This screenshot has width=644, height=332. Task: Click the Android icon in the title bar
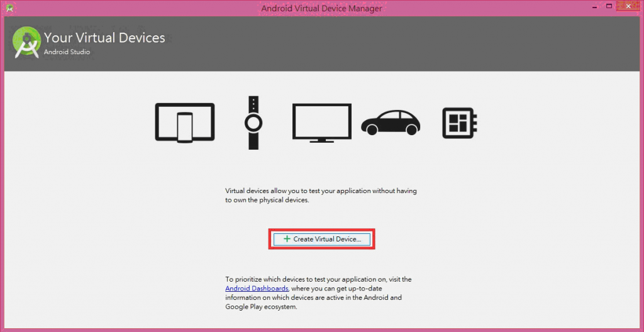(x=9, y=8)
